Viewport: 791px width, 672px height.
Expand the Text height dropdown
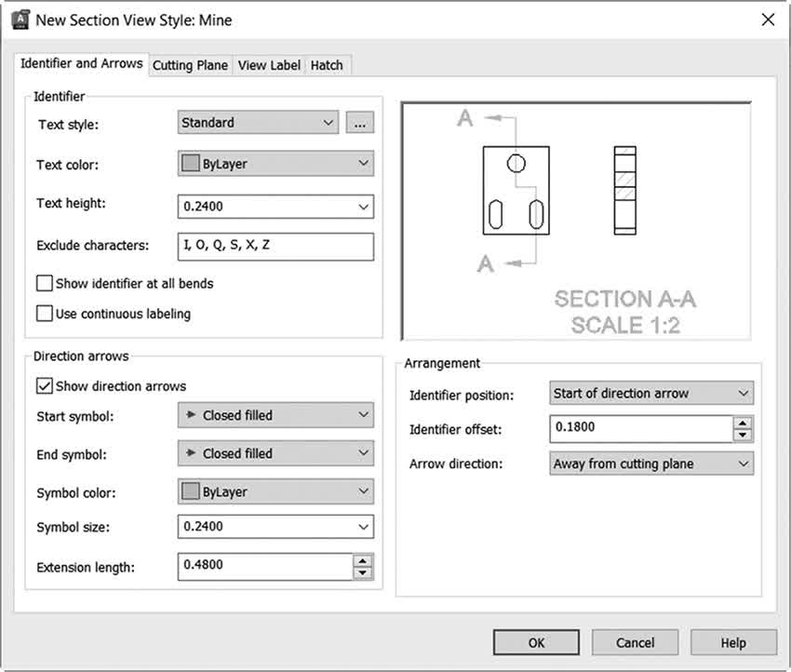click(x=363, y=207)
